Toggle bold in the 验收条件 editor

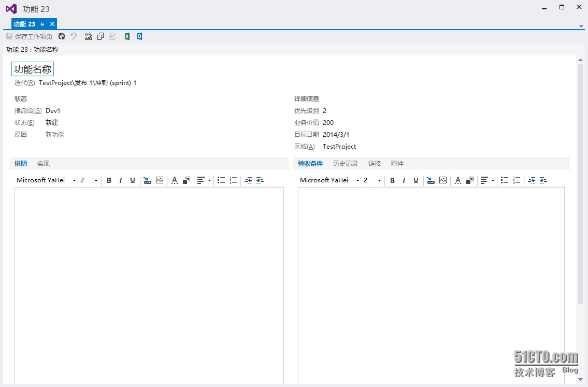pyautogui.click(x=392, y=180)
